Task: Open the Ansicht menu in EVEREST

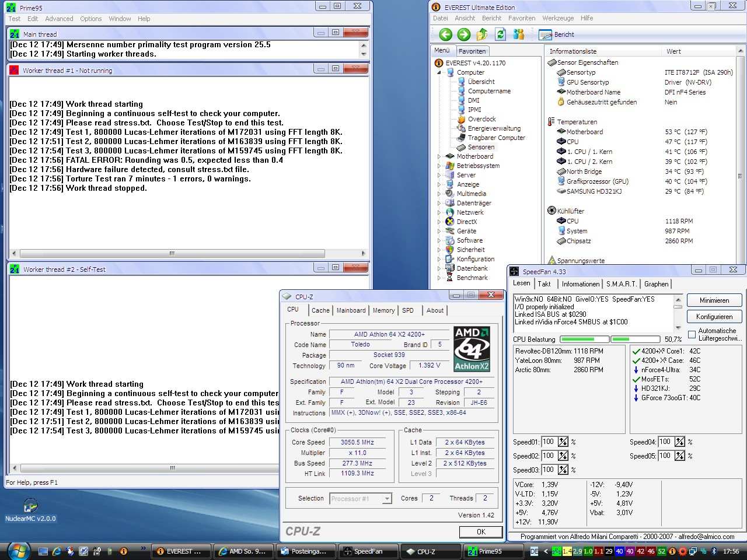Action: [465, 18]
